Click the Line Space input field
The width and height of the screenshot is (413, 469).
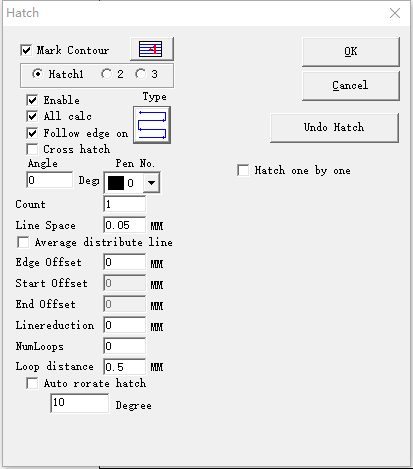click(x=125, y=225)
